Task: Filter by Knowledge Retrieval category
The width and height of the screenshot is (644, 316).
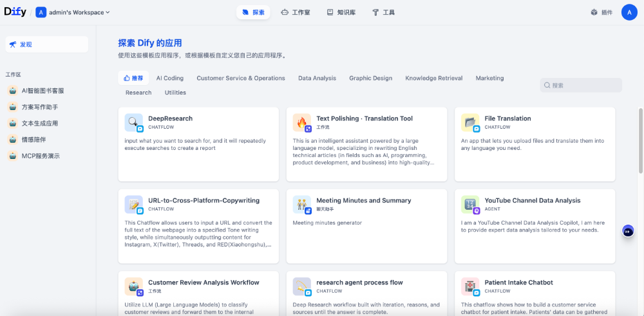Action: click(x=433, y=78)
